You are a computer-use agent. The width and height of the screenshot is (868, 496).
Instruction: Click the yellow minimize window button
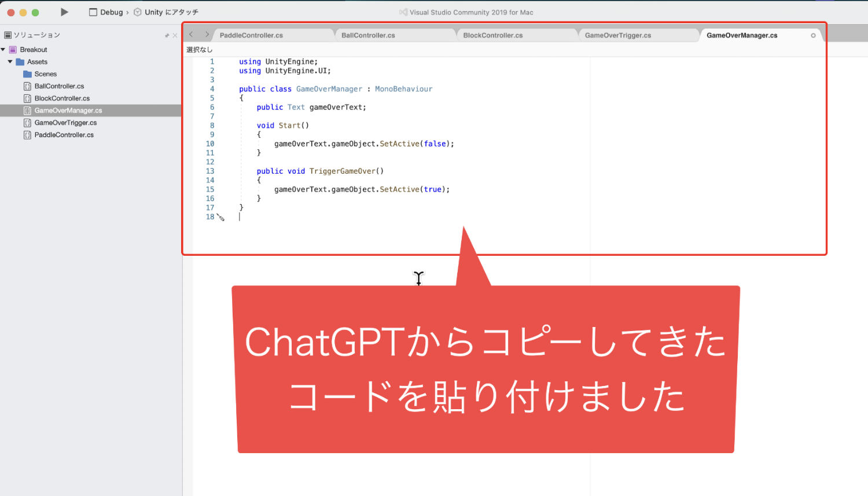[23, 12]
